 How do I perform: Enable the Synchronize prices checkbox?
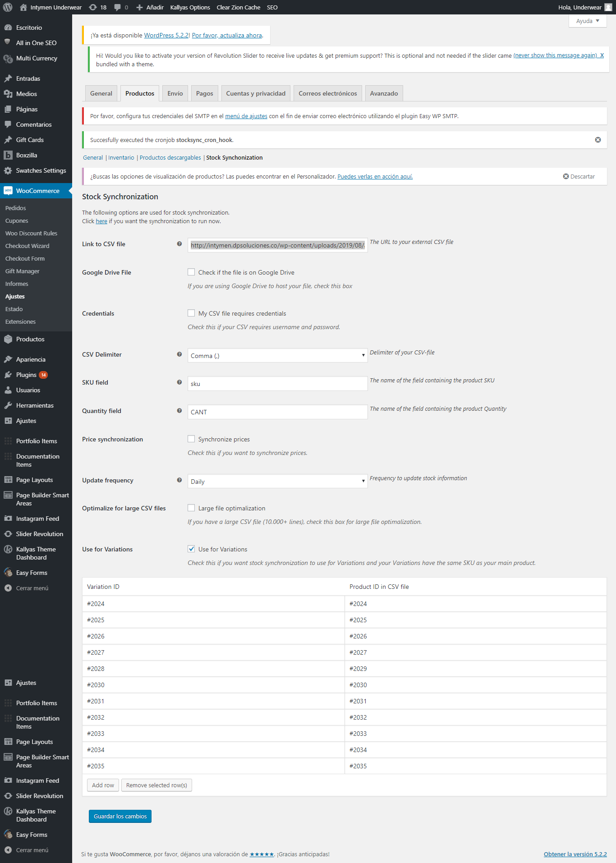[191, 439]
